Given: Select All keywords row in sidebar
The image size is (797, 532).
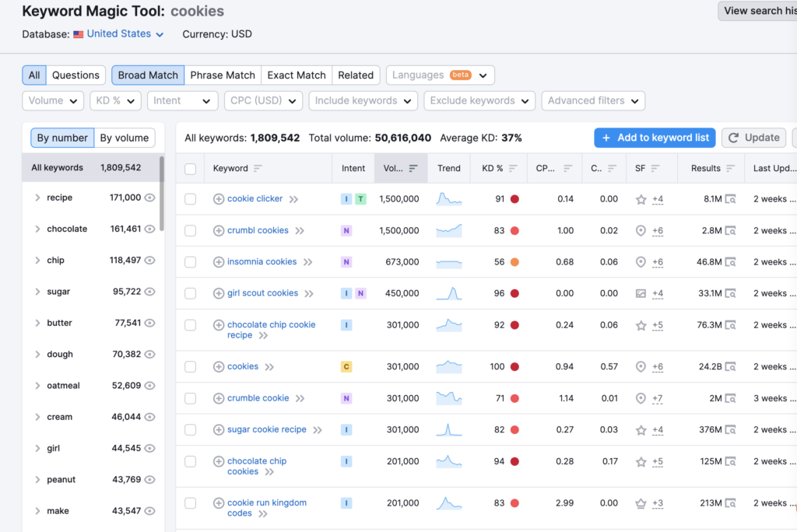Looking at the screenshot, I should (x=92, y=168).
